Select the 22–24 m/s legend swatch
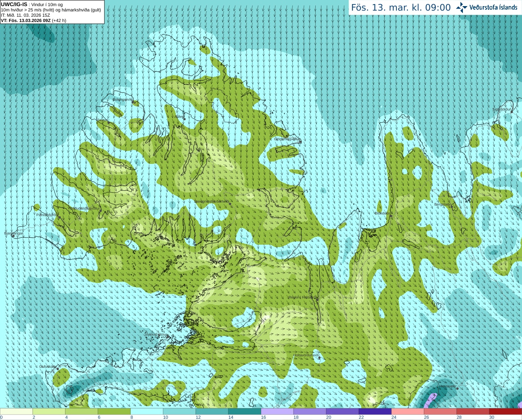The image size is (522, 420). 375,411
